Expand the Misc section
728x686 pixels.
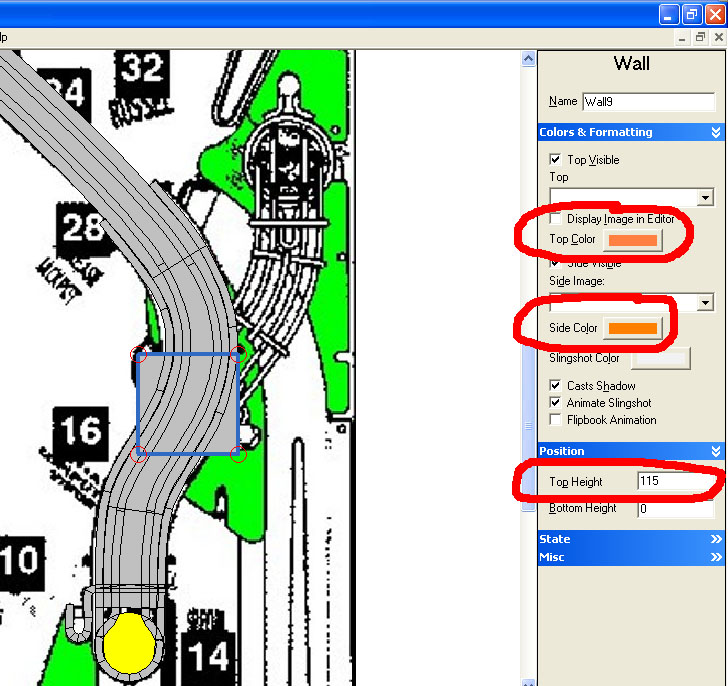point(716,557)
